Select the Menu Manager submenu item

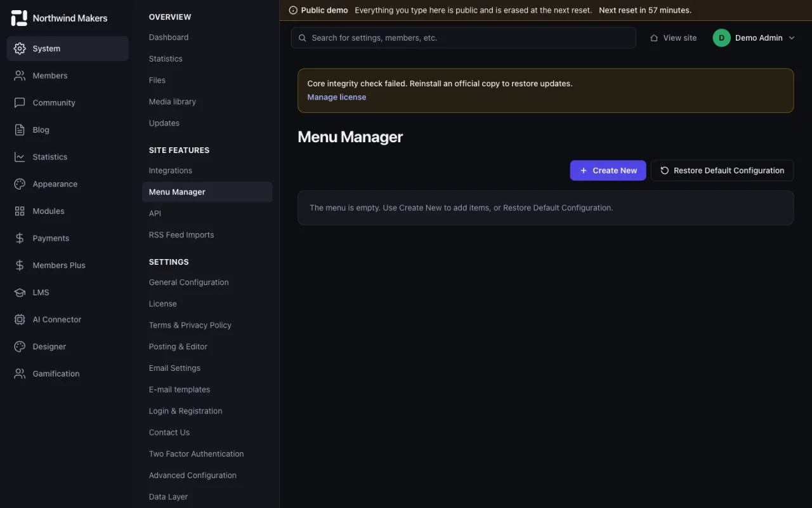pos(207,192)
